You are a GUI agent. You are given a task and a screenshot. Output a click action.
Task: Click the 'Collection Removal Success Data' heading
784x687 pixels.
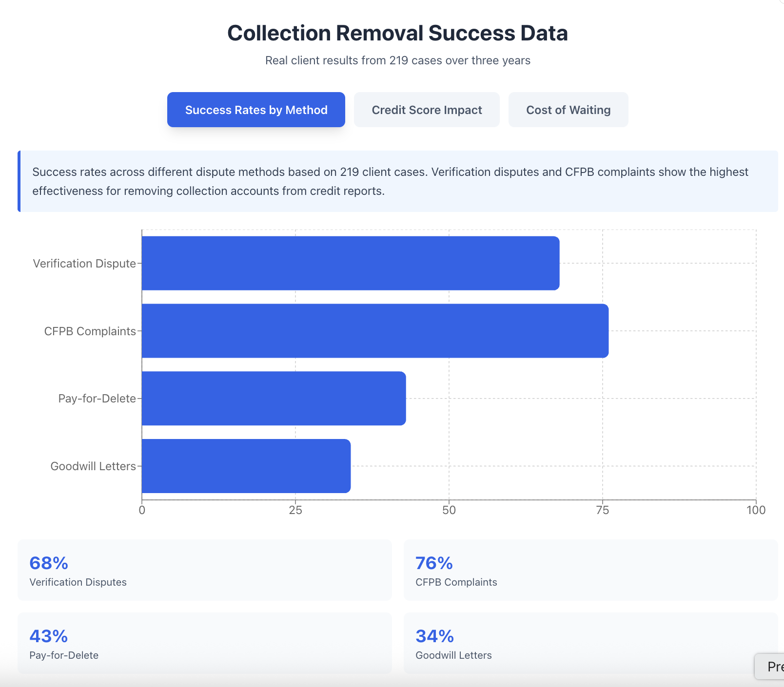pyautogui.click(x=397, y=33)
